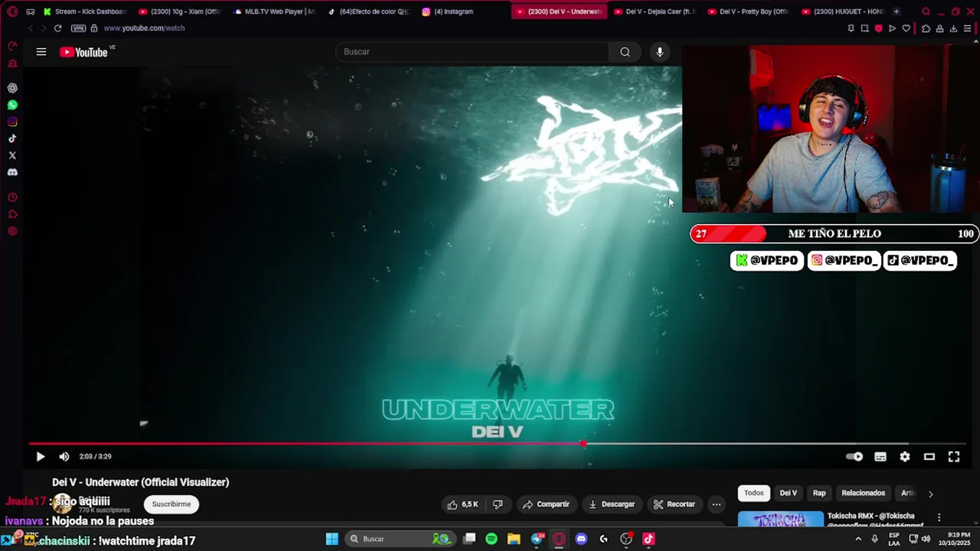Viewport: 980px width, 551px height.
Task: Click the VPN badge in the address bar
Action: (x=78, y=28)
